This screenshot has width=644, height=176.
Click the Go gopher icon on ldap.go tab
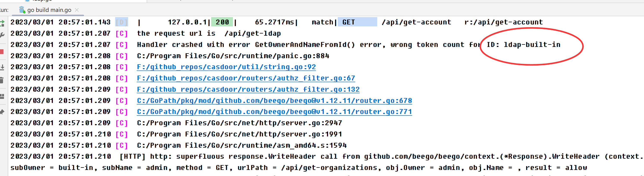coord(27,1)
